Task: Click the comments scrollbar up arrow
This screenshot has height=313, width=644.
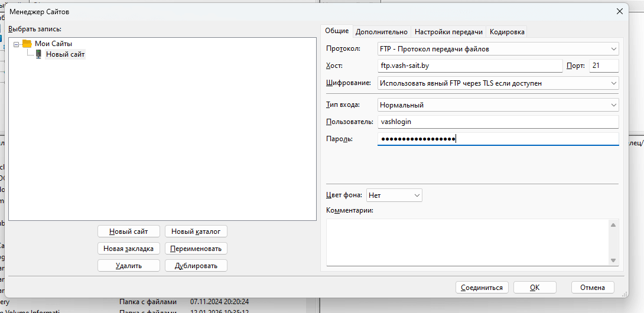Action: pos(613,225)
